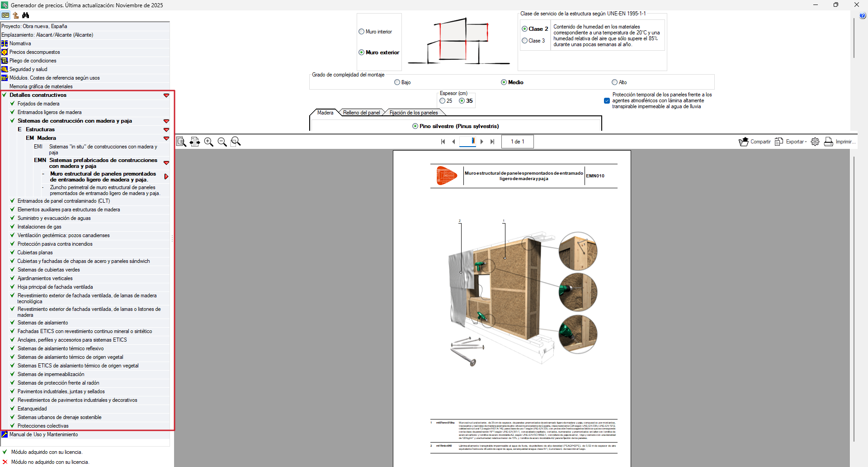This screenshot has width=868, height=467.
Task: Jump to the last page of preview
Action: tap(492, 142)
